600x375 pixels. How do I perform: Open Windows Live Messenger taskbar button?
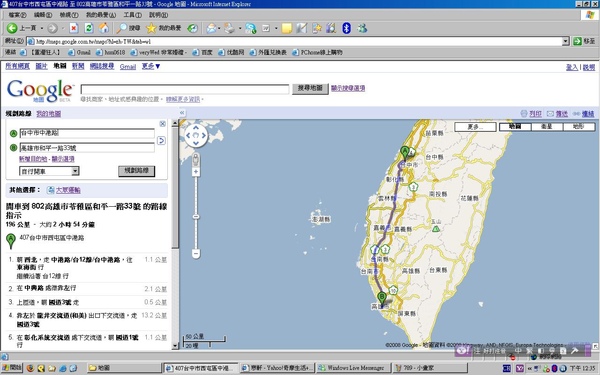tap(354, 368)
